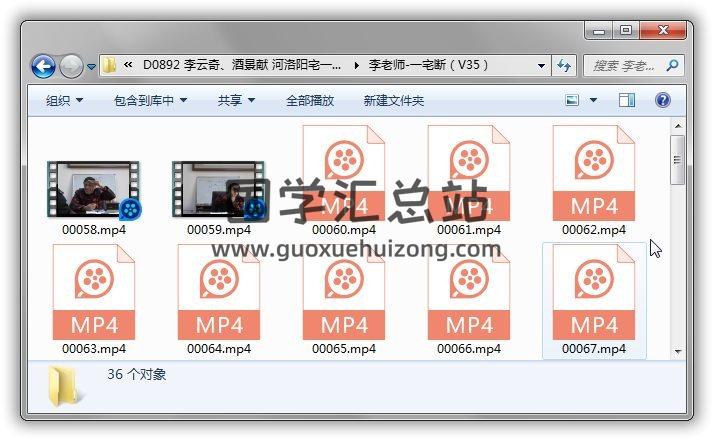Select the 00064.mp4 file icon
The image size is (714, 441).
(219, 292)
